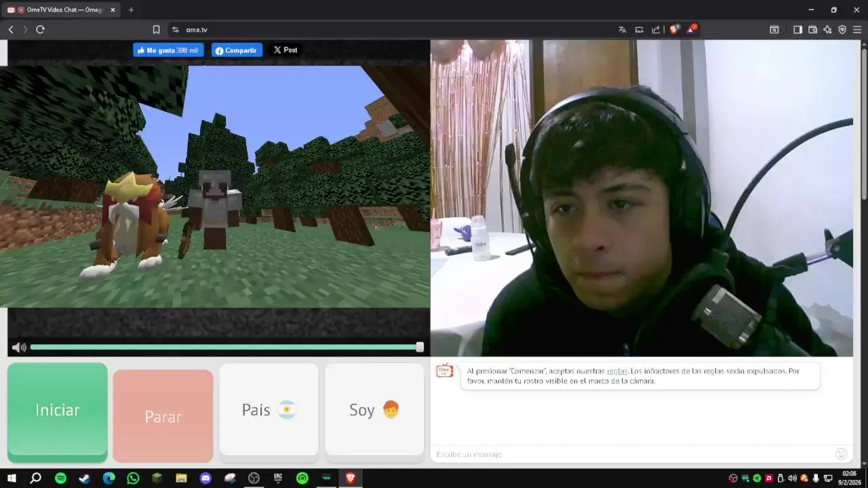Open Spotify from taskbar
868x488 pixels.
click(60, 479)
